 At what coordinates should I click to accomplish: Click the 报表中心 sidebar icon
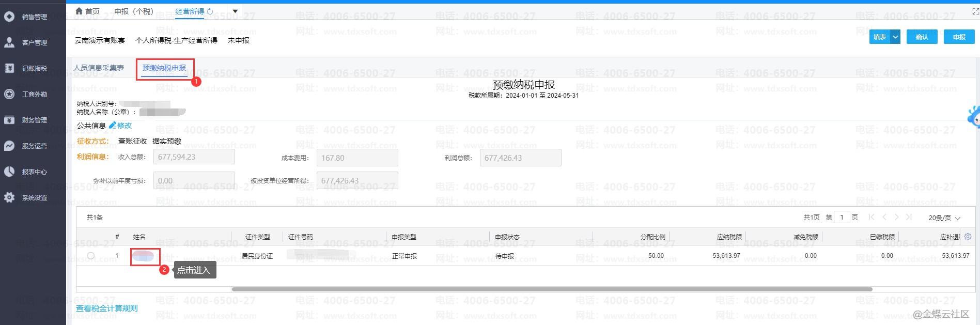(x=9, y=172)
